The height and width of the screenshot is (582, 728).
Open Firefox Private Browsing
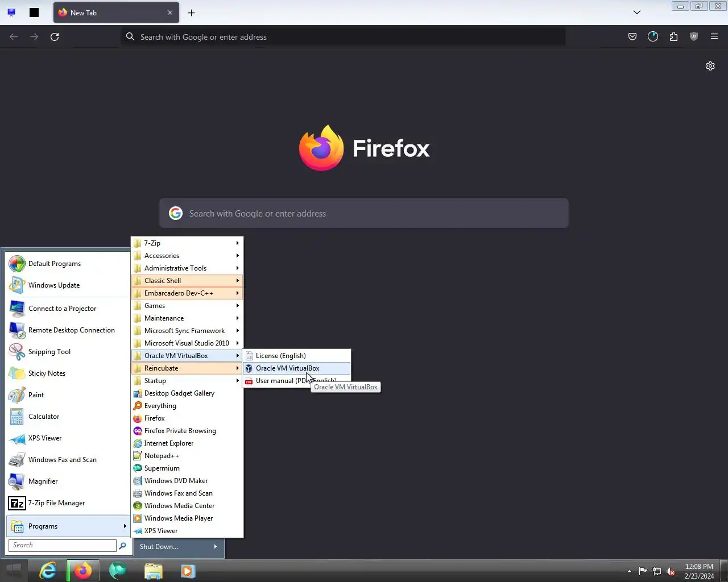[187, 431]
